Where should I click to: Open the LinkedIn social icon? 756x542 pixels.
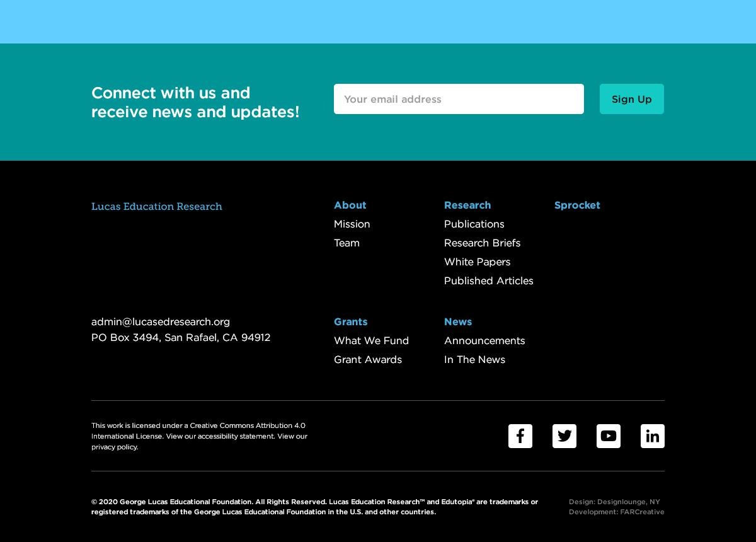point(653,436)
